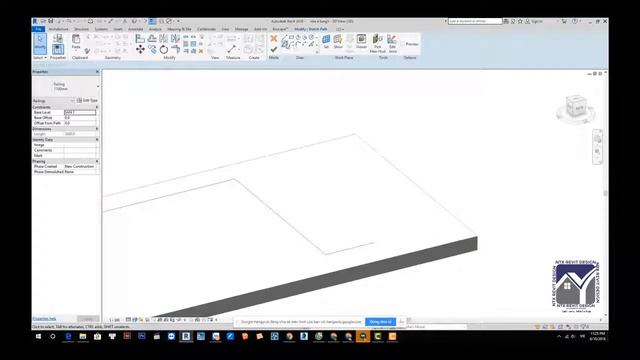The image size is (640, 360).
Task: Select the Pick Lines draw tool
Action: coord(285,45)
